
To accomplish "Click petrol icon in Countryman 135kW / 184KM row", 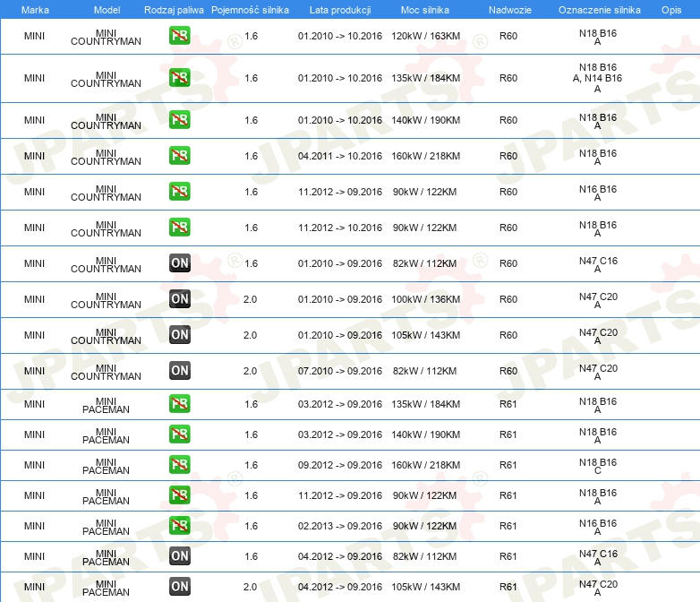I will 179,78.
